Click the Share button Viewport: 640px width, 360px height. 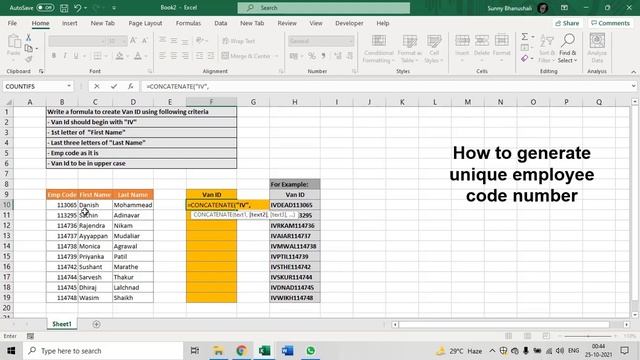[x=567, y=23]
